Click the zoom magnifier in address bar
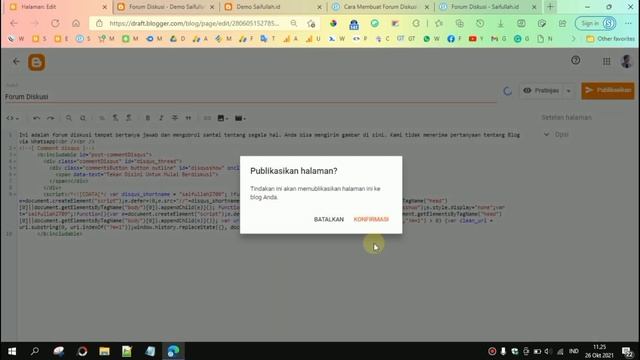The width and height of the screenshot is (640, 360). pyautogui.click(x=294, y=24)
